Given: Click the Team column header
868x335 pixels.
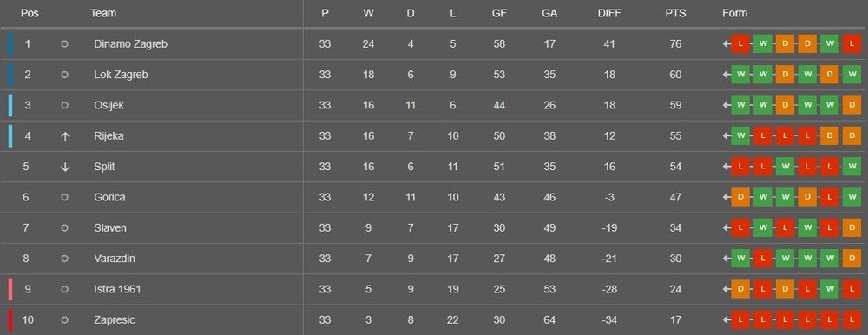Looking at the screenshot, I should [103, 13].
